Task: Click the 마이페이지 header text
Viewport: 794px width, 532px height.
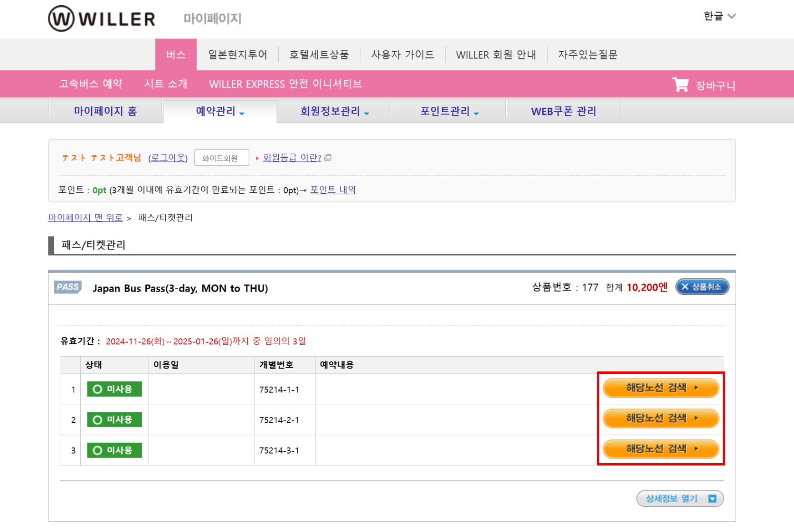Action: [213, 19]
